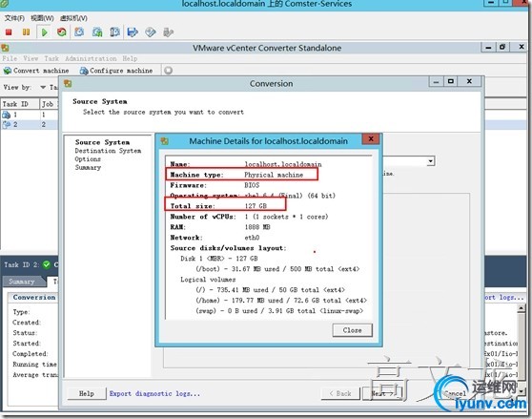Click the 'Source System' heading in Conversion dialog
Viewport: 532px width, 419px height.
pos(100,101)
